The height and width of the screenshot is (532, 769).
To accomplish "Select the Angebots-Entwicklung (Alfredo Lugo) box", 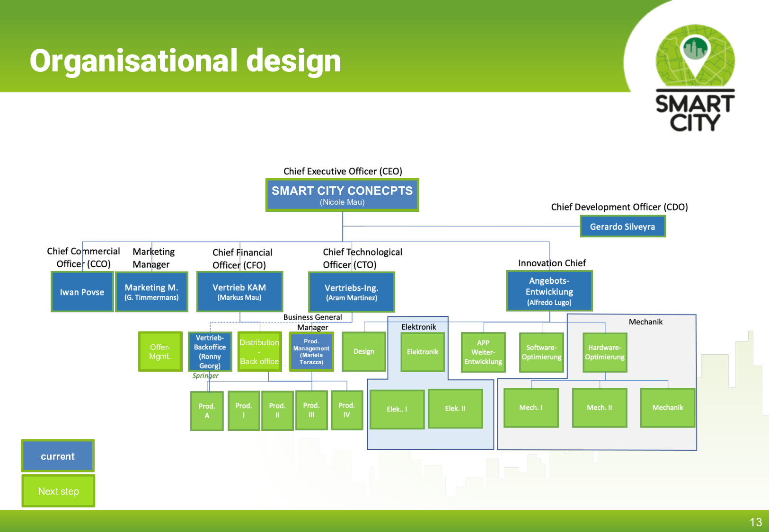I will (549, 291).
